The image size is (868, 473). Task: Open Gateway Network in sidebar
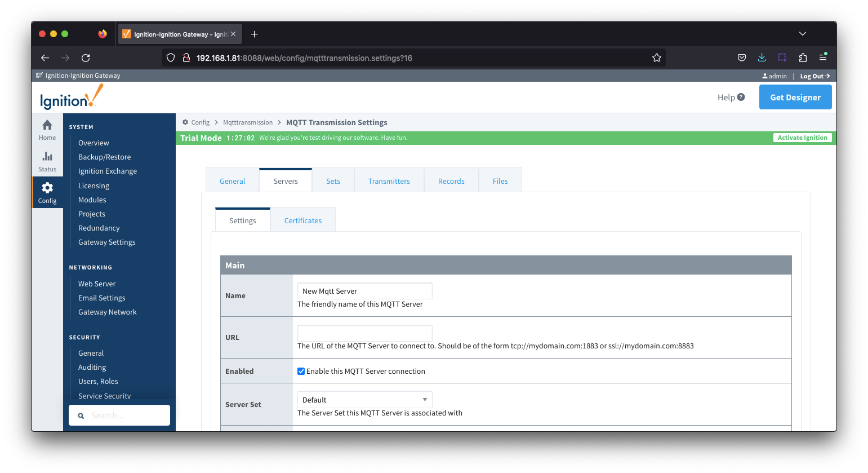pyautogui.click(x=107, y=312)
